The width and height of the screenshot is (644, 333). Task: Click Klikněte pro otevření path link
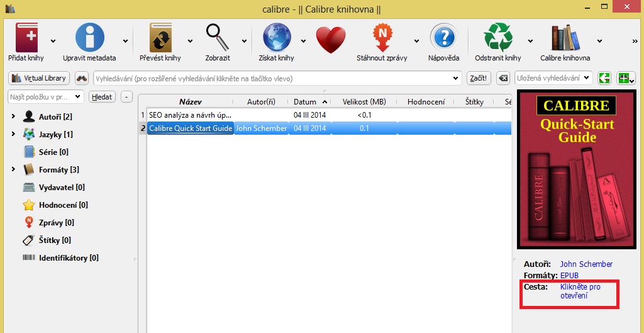(x=580, y=291)
